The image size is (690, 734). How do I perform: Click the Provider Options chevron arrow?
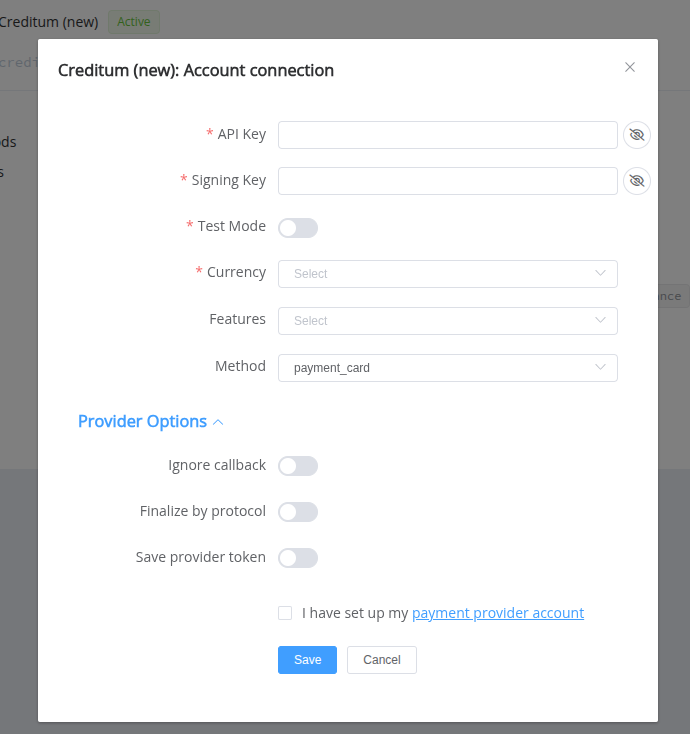(x=218, y=422)
